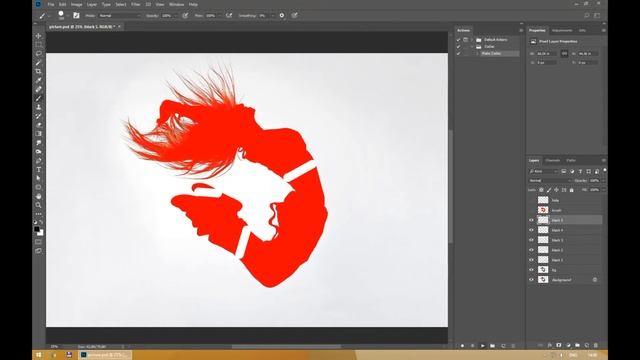Screen dimensions: 640x360
Task: Create a new action set folder
Action: pyautogui.click(x=493, y=346)
